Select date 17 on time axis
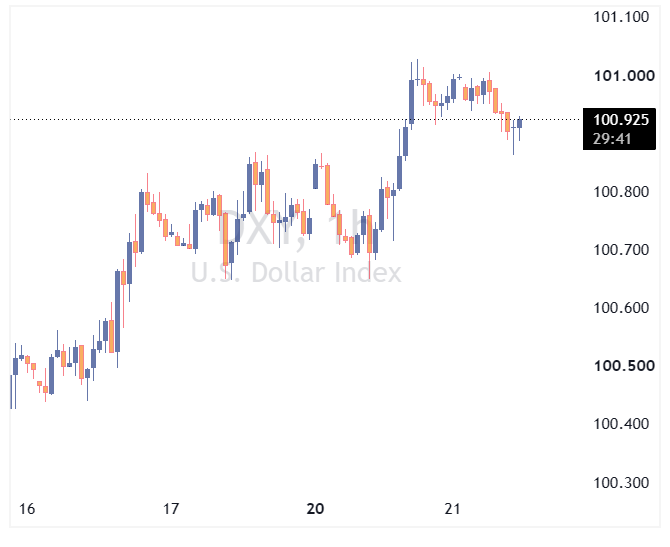 pos(171,509)
